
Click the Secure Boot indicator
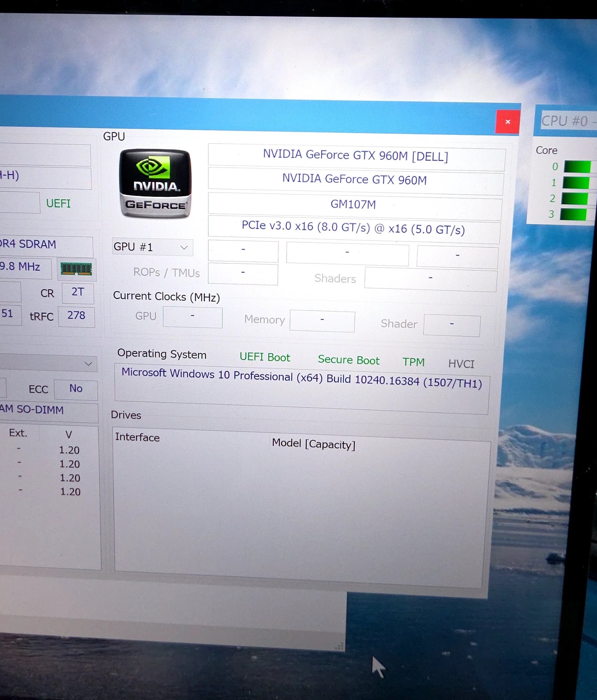point(348,360)
